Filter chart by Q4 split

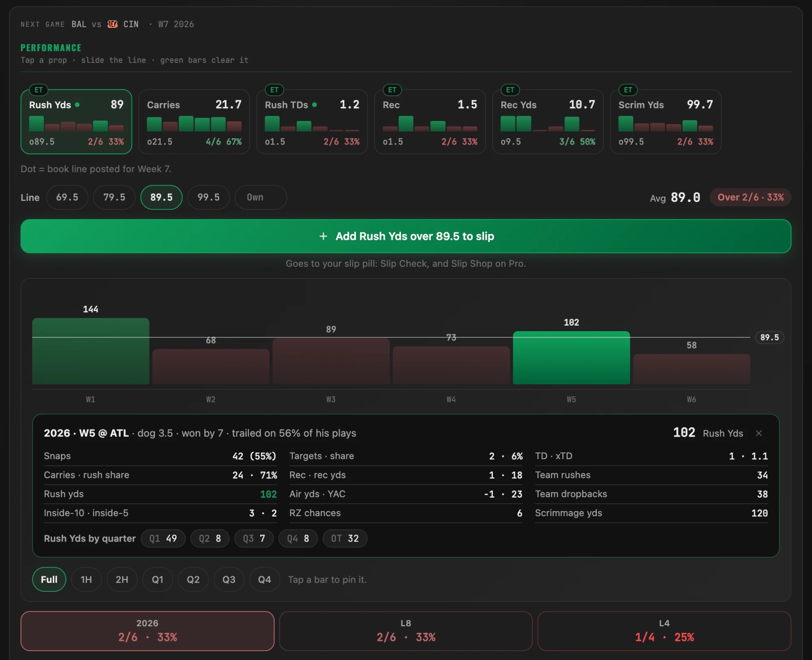click(x=265, y=580)
